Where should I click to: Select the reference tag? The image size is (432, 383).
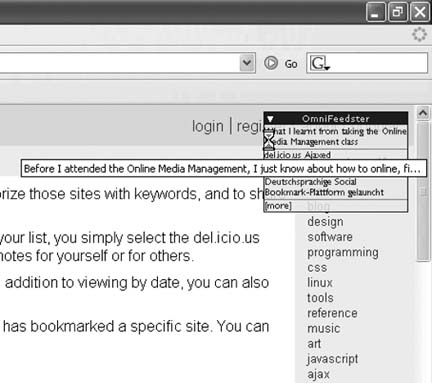point(332,313)
